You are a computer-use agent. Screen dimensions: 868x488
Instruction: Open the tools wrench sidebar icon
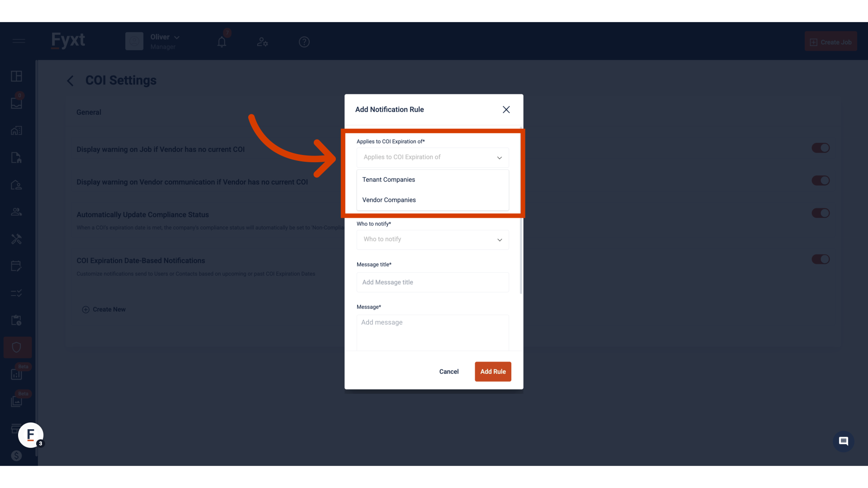coord(17,239)
